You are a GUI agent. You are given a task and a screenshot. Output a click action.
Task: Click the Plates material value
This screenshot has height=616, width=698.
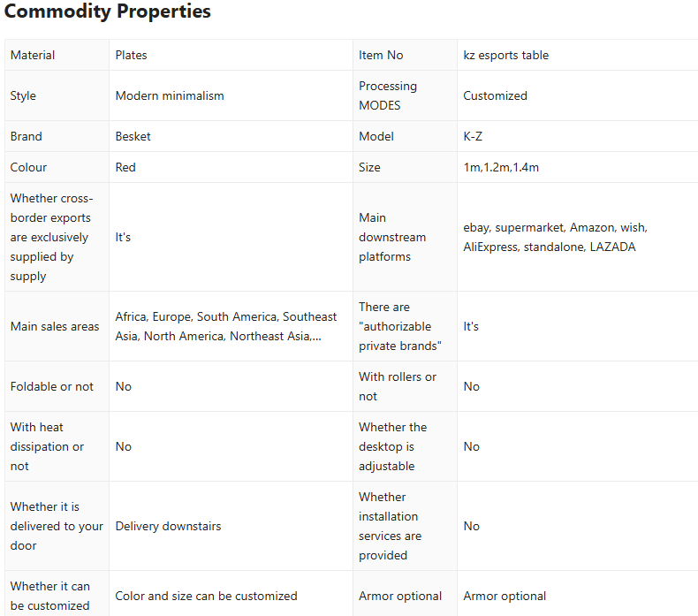click(x=132, y=55)
